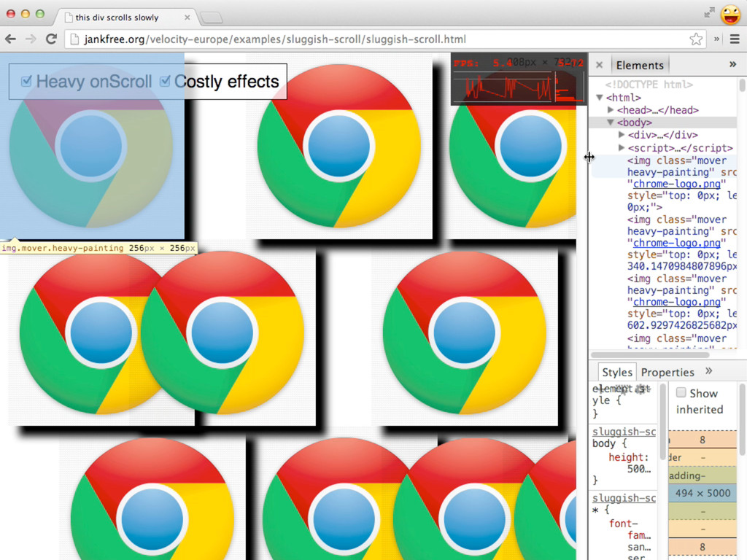Uncheck the Heavy onScroll checkbox
Viewport: 747px width, 560px height.
click(x=27, y=81)
